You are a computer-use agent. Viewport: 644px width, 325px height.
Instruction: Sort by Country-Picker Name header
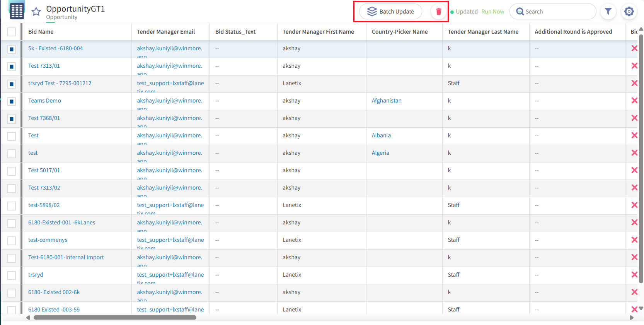[400, 32]
